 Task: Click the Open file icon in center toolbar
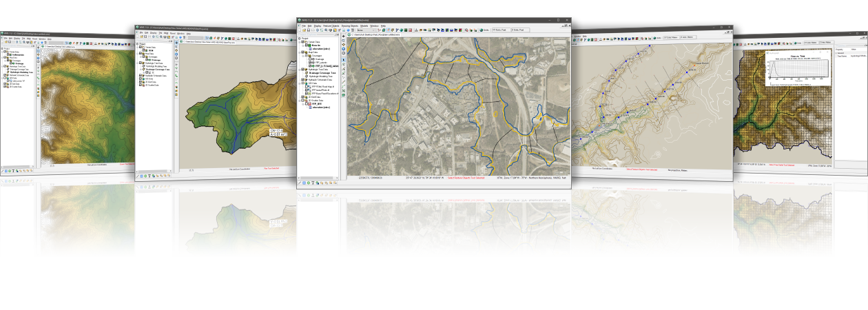[x=303, y=30]
